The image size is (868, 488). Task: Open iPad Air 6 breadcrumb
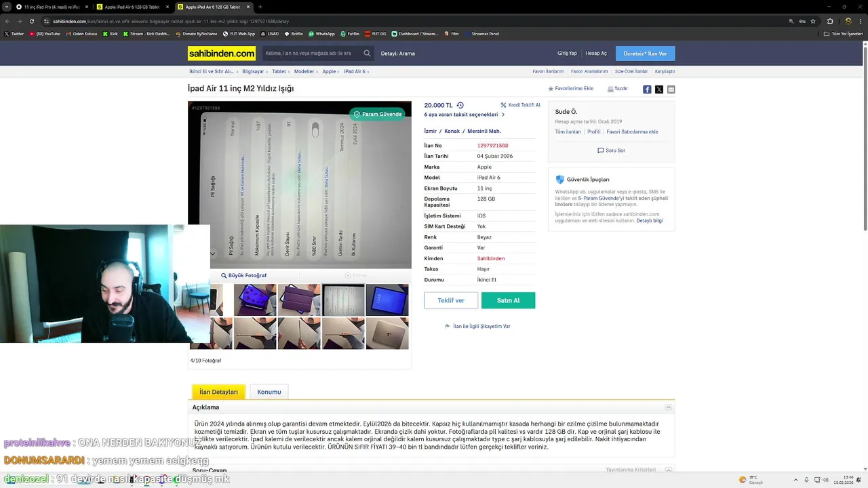(x=354, y=71)
